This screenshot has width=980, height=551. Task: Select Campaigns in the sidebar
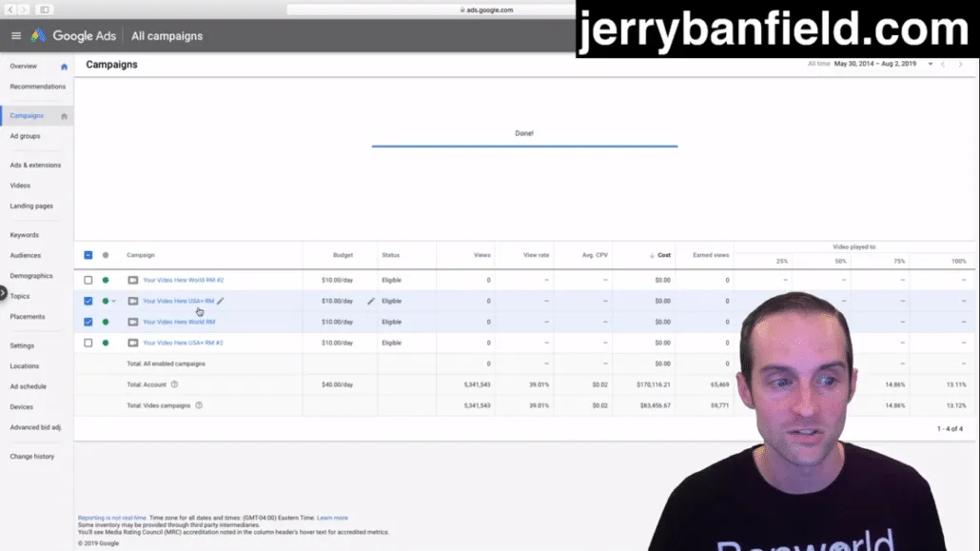click(27, 116)
